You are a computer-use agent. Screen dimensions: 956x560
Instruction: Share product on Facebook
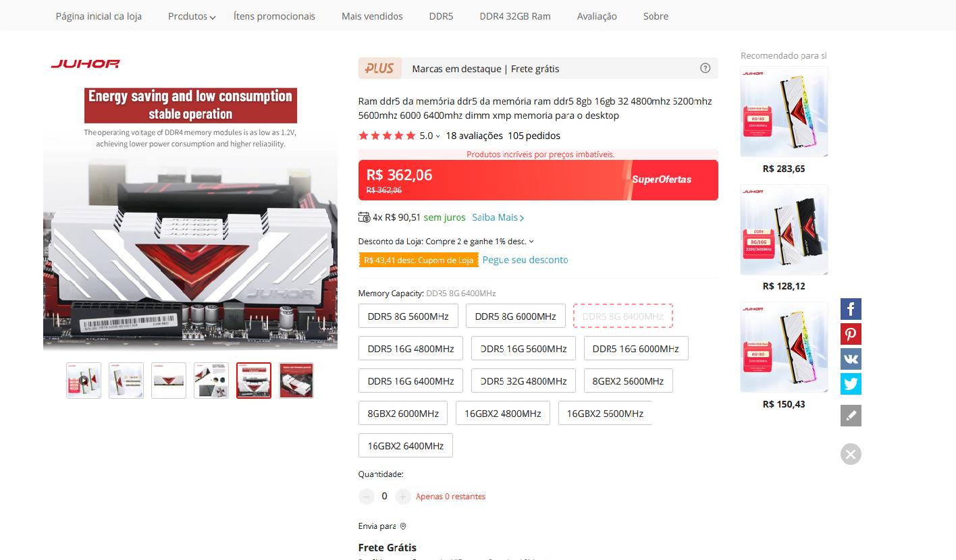(x=851, y=309)
